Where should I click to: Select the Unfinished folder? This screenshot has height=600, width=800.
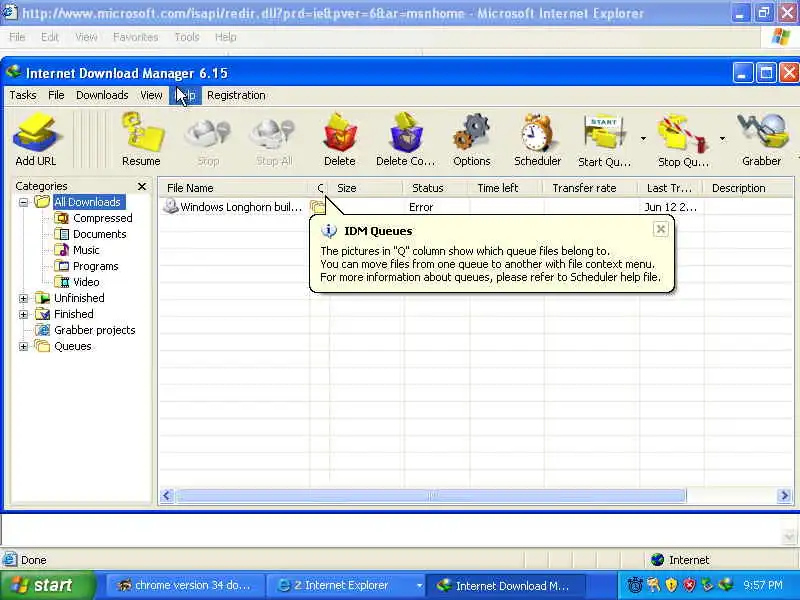coord(79,298)
